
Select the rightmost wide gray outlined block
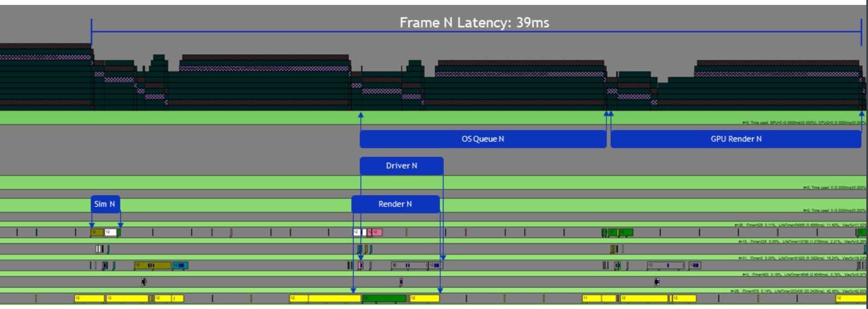pos(665,265)
